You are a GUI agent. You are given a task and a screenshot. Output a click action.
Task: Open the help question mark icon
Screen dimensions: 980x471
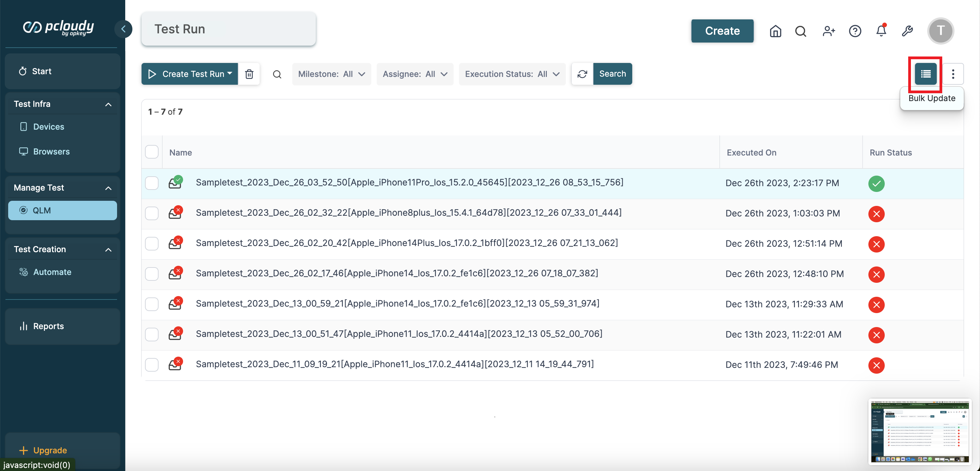pyautogui.click(x=855, y=31)
